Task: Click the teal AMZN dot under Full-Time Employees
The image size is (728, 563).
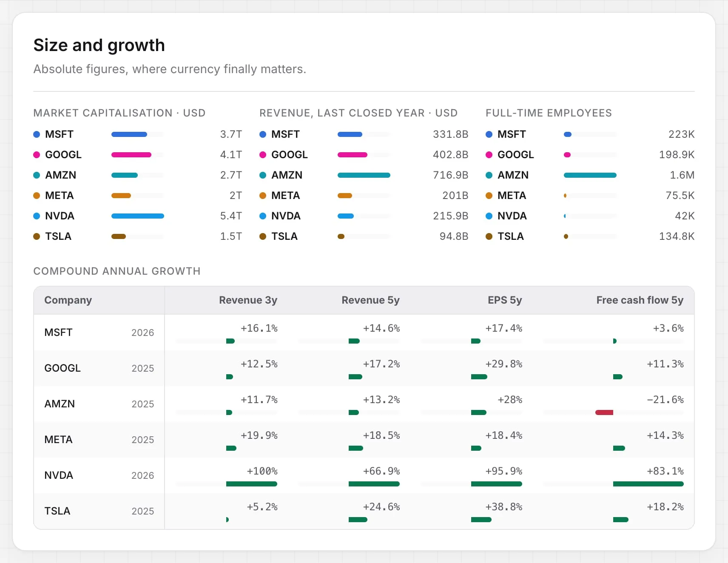Action: point(489,175)
